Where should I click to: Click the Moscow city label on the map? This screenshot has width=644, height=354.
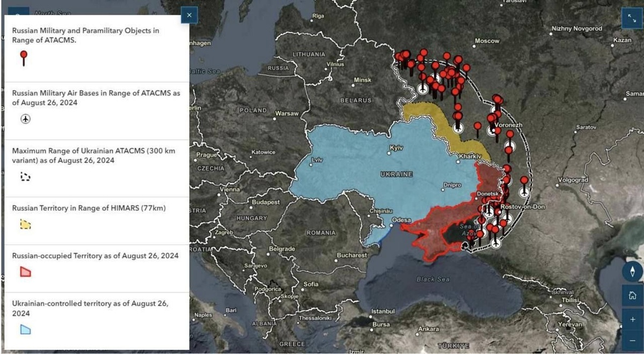[487, 41]
